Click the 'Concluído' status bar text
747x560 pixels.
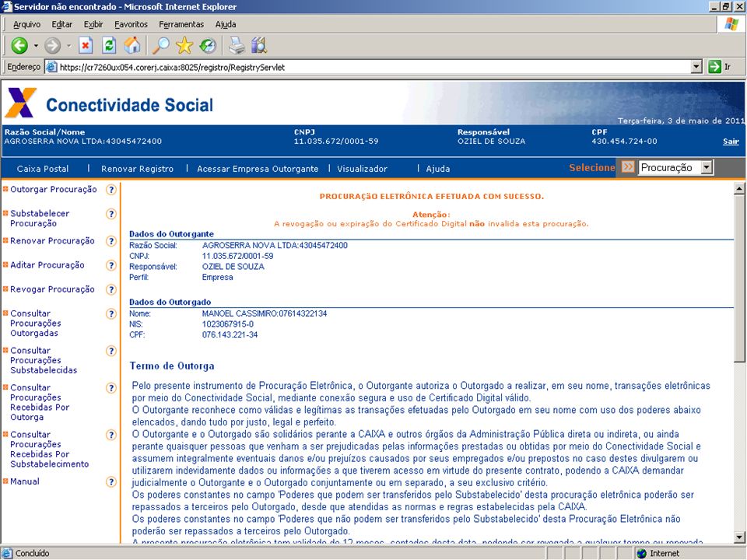click(33, 553)
